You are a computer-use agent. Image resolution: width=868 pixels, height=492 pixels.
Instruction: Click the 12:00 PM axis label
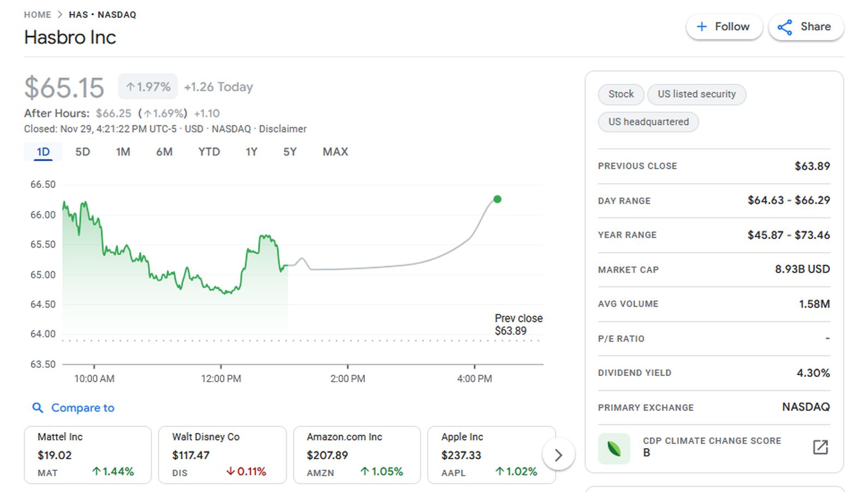click(x=221, y=378)
